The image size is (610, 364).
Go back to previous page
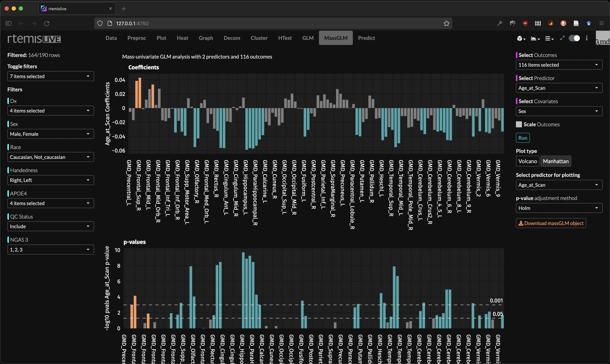tap(21, 23)
